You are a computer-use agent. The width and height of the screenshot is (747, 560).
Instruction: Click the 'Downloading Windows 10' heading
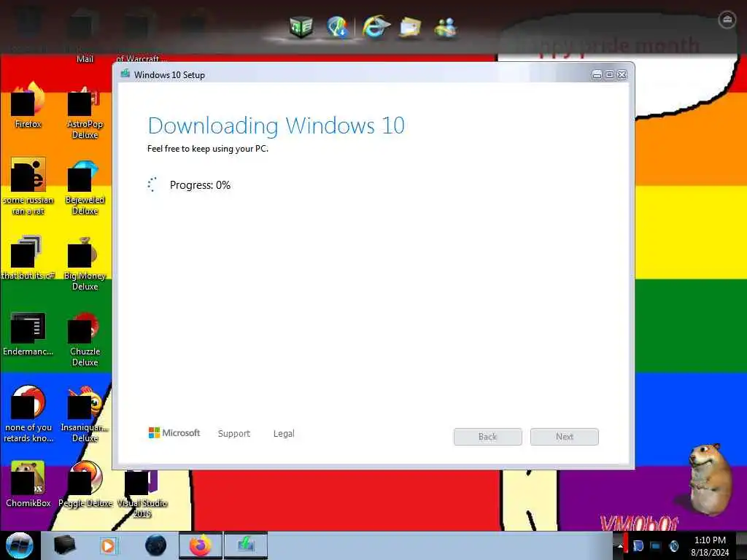[x=276, y=125]
